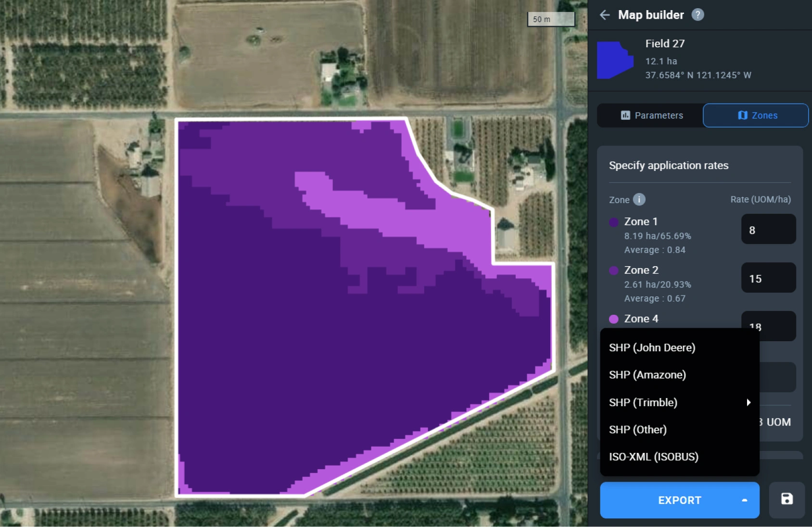The height and width of the screenshot is (527, 812).
Task: Open the Map builder help icon
Action: point(698,15)
